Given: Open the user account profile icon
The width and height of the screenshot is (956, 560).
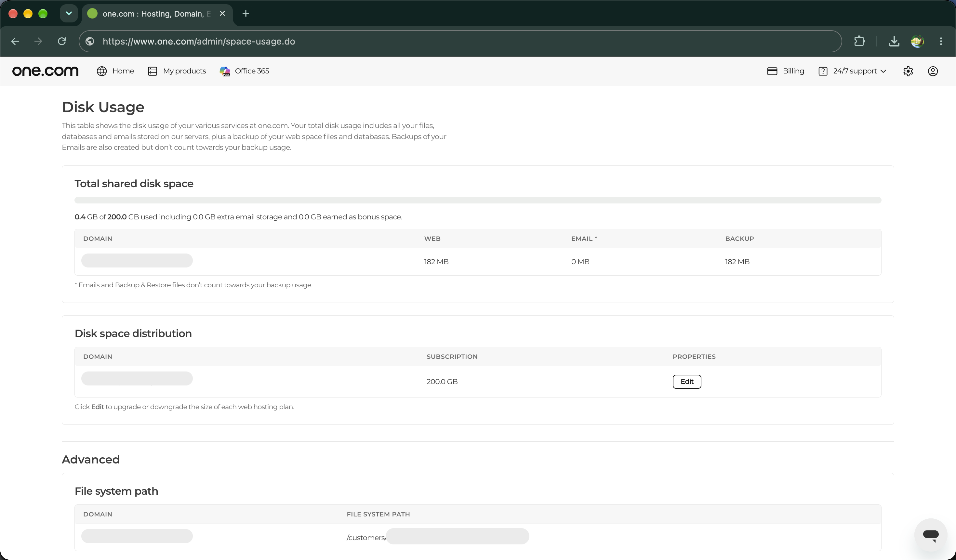Looking at the screenshot, I should pos(933,71).
